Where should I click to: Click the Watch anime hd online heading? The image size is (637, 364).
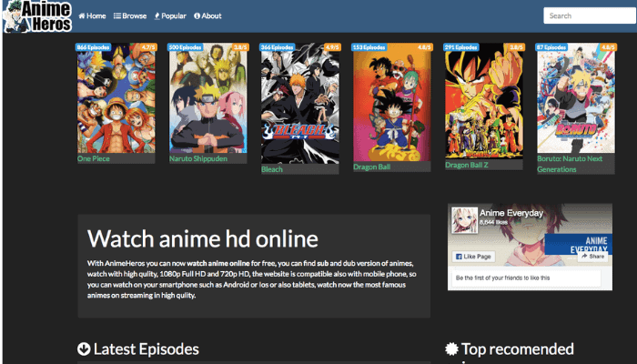(202, 238)
